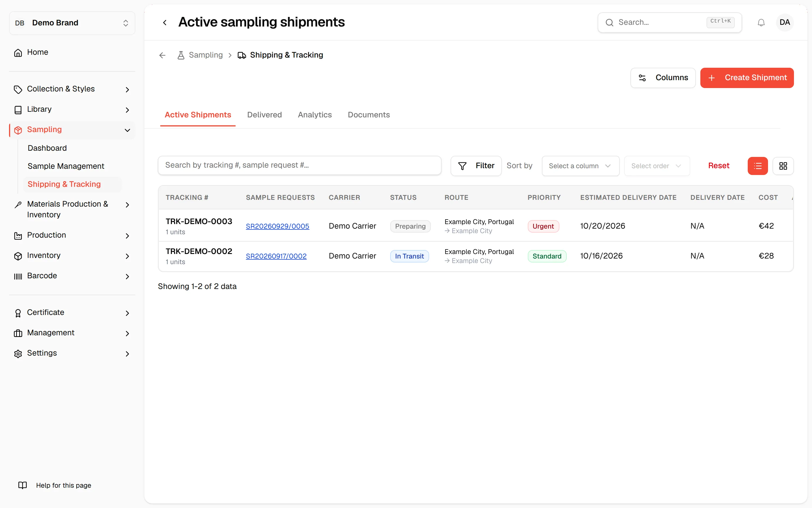Switch to the Delivered tab
This screenshot has width=812, height=508.
click(264, 115)
